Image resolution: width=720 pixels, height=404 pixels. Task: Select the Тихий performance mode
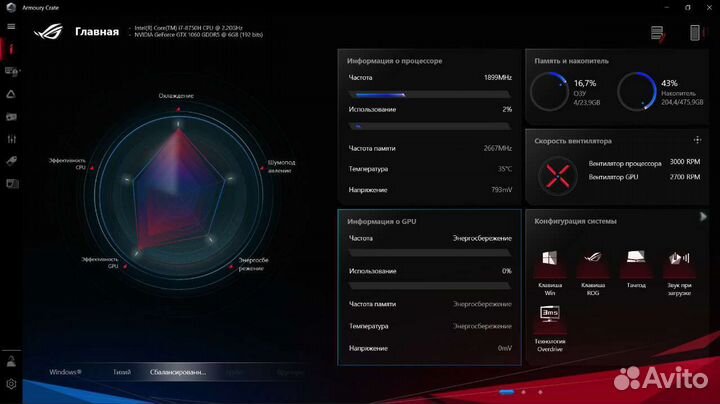click(122, 371)
